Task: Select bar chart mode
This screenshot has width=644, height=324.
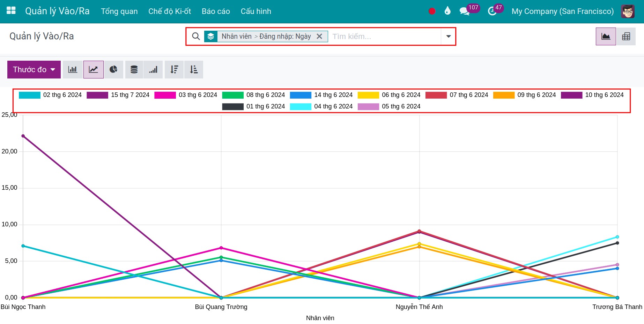Action: (73, 69)
